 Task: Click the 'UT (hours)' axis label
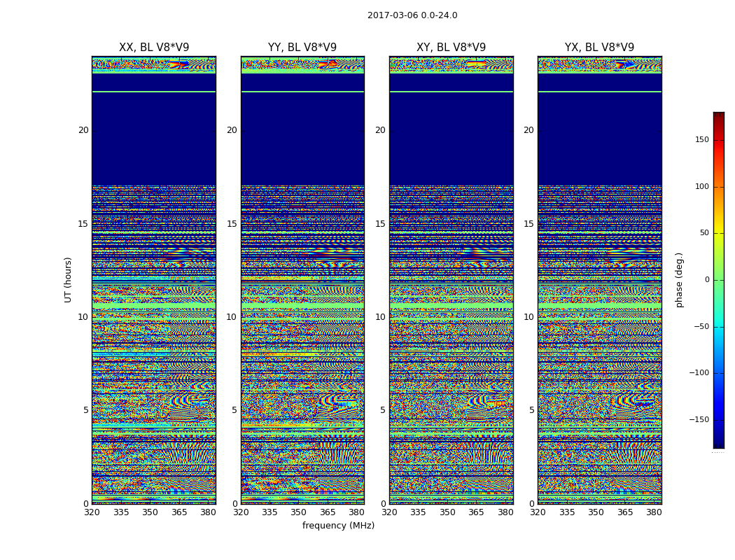coord(68,280)
